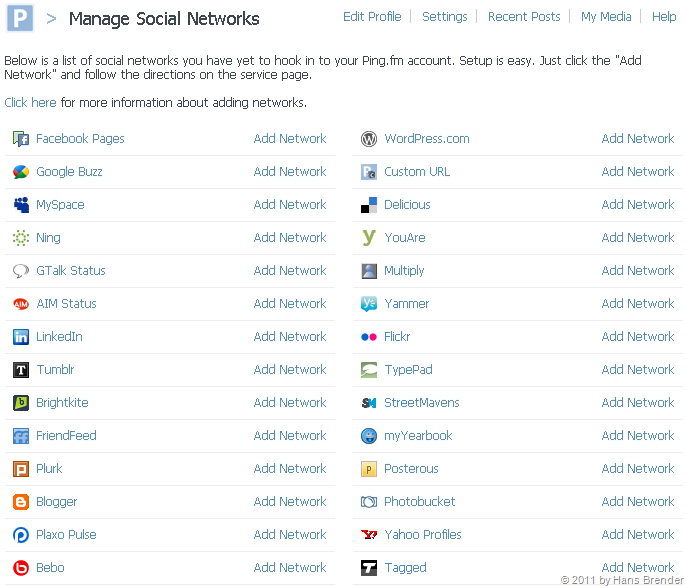The width and height of the screenshot is (686, 586).
Task: Open My Media section
Action: click(x=606, y=17)
